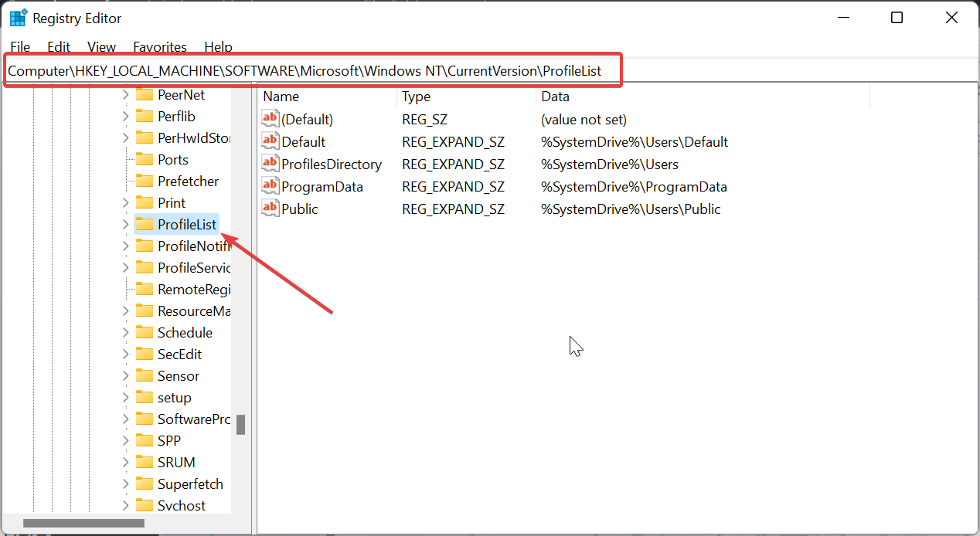The height and width of the screenshot is (536, 980).
Task: Expand the Sensor key
Action: [x=125, y=375]
